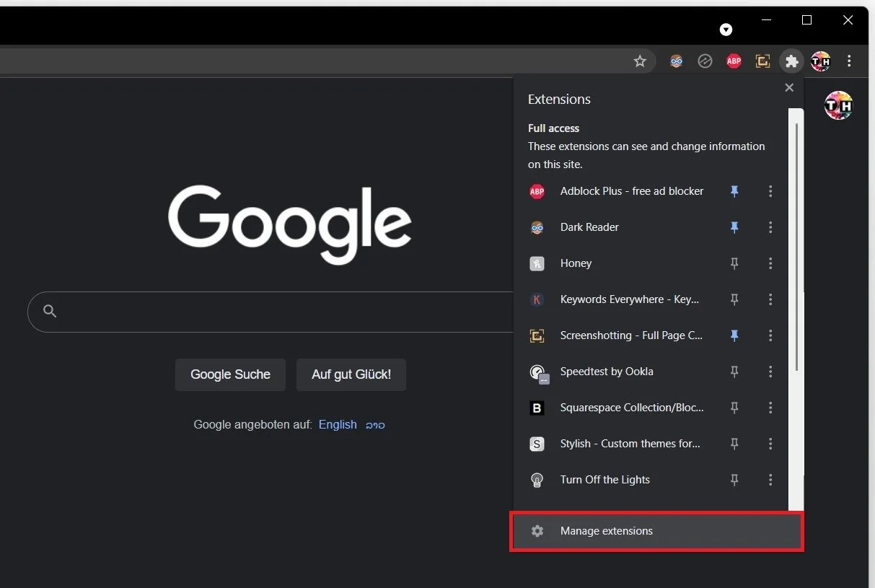Click the Speedtest by Ookla icon
This screenshot has height=588, width=875.
pos(538,373)
